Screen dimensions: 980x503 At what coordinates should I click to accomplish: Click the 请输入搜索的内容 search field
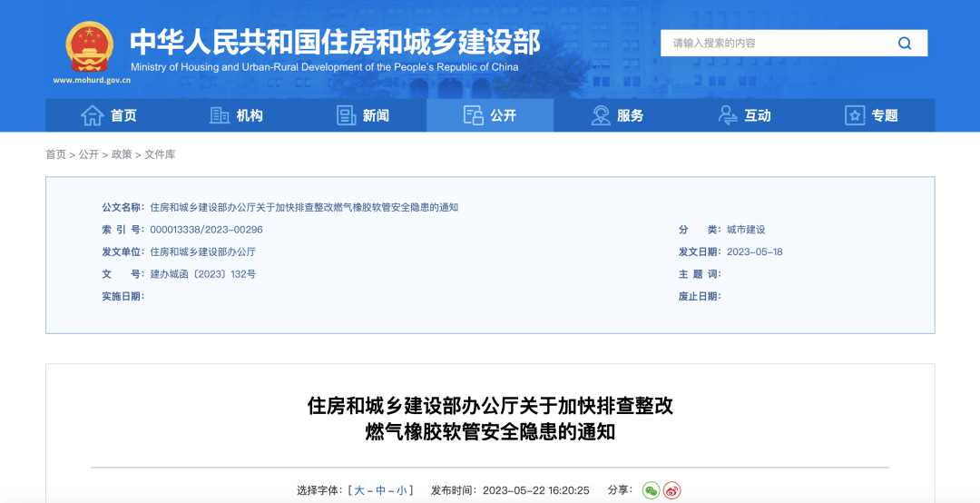coord(775,44)
